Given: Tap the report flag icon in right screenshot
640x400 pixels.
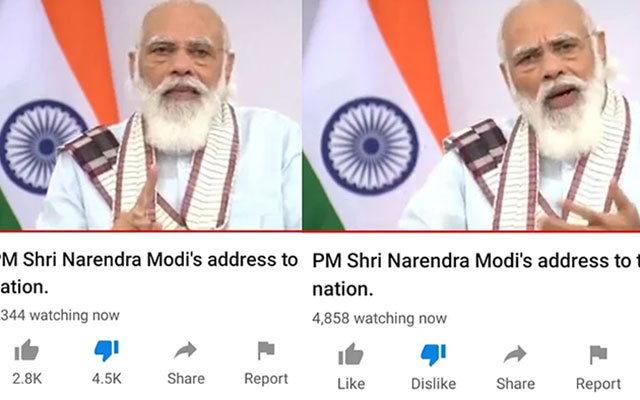Looking at the screenshot, I should [x=598, y=355].
